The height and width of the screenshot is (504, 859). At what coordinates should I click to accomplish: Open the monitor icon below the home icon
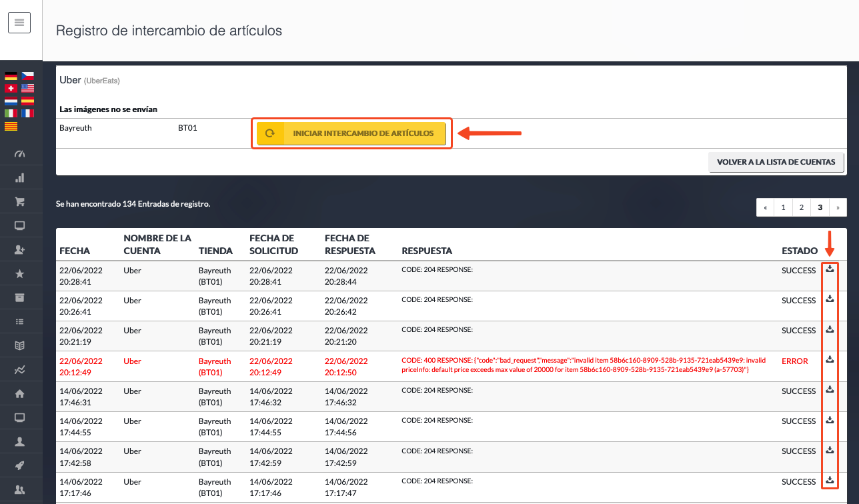tap(19, 417)
